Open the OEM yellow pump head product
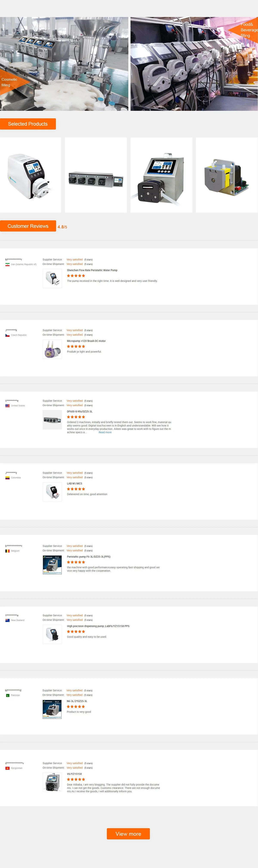This screenshot has height=868, width=258. pyautogui.click(x=227, y=175)
